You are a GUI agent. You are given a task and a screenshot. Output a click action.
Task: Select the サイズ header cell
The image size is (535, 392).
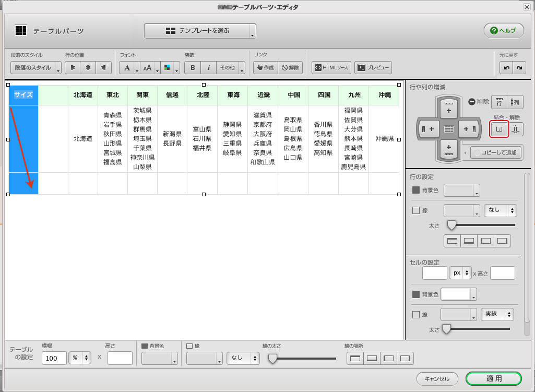click(x=23, y=95)
